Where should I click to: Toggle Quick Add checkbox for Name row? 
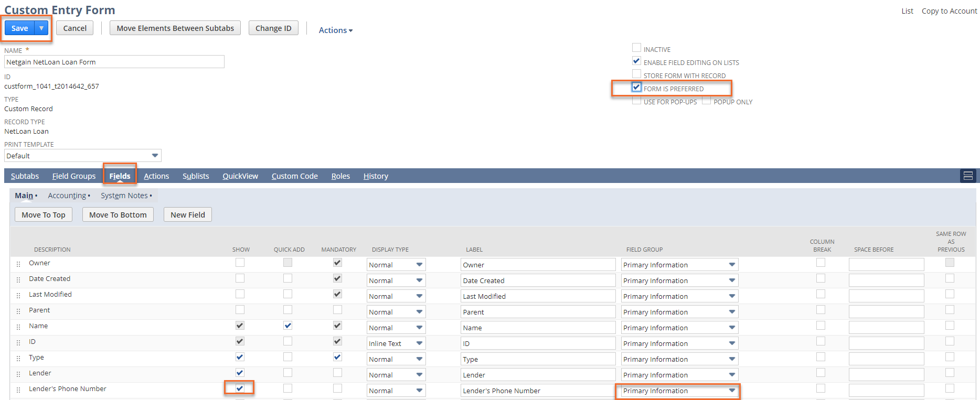tap(287, 326)
